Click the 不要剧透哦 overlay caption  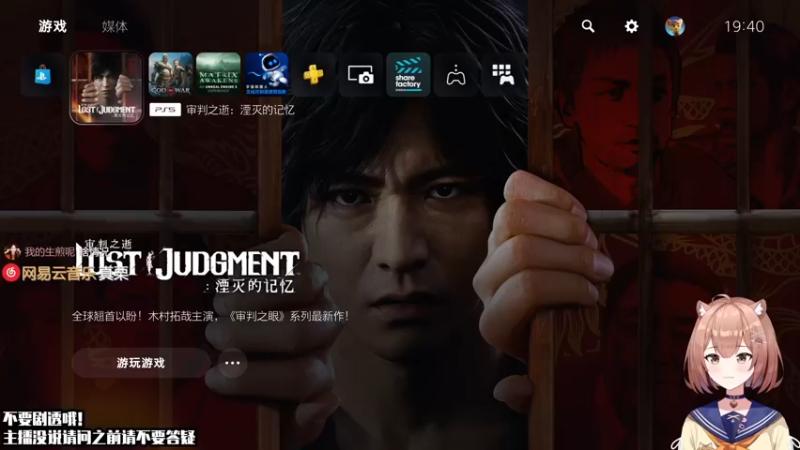(44, 419)
